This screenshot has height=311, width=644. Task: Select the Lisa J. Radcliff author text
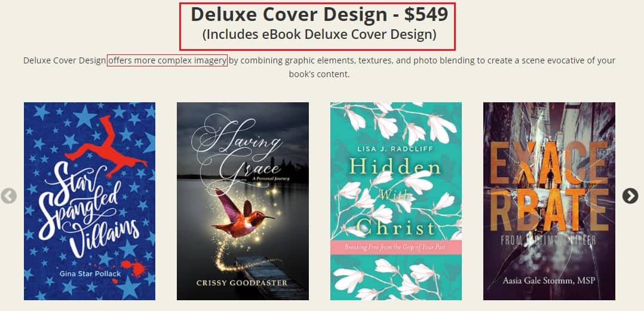(396, 150)
